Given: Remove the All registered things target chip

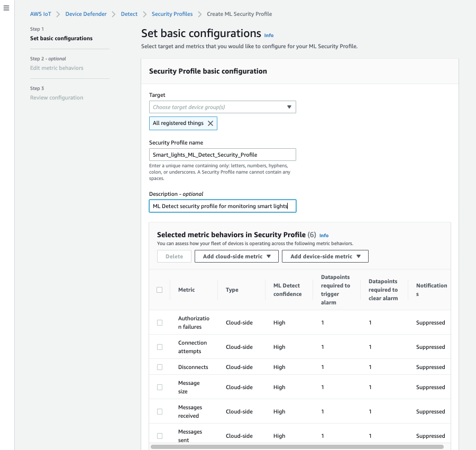Looking at the screenshot, I should (x=211, y=123).
